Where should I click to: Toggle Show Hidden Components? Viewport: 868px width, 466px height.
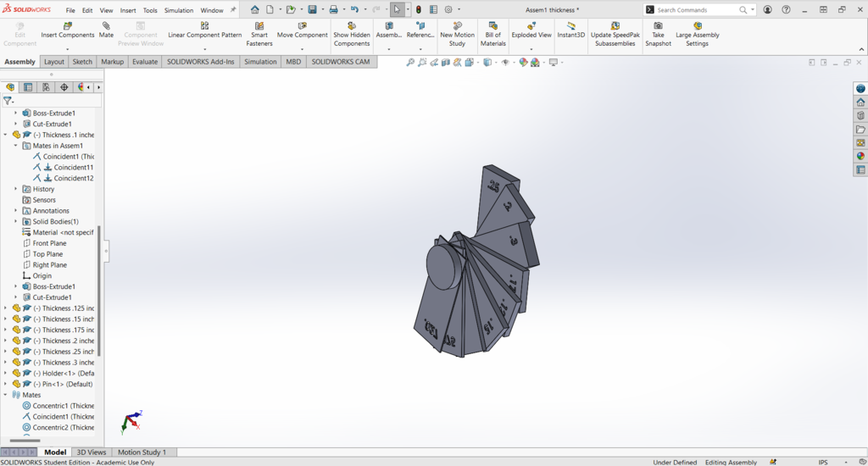pyautogui.click(x=351, y=25)
